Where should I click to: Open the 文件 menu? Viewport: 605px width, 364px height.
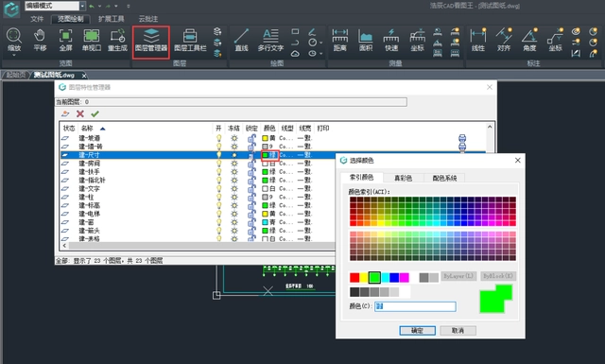(37, 19)
